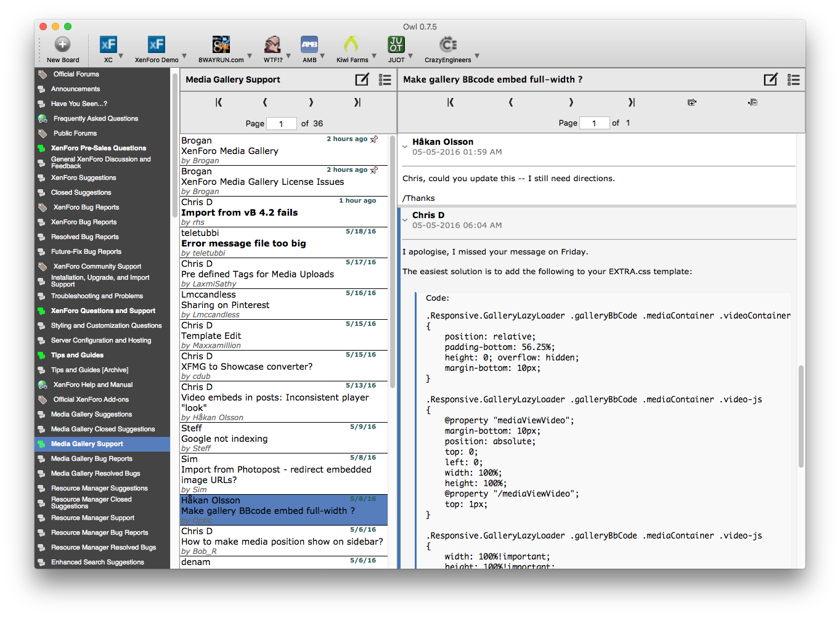Go to previous page of thread list
This screenshot has height=618, width=840.
pyautogui.click(x=265, y=102)
